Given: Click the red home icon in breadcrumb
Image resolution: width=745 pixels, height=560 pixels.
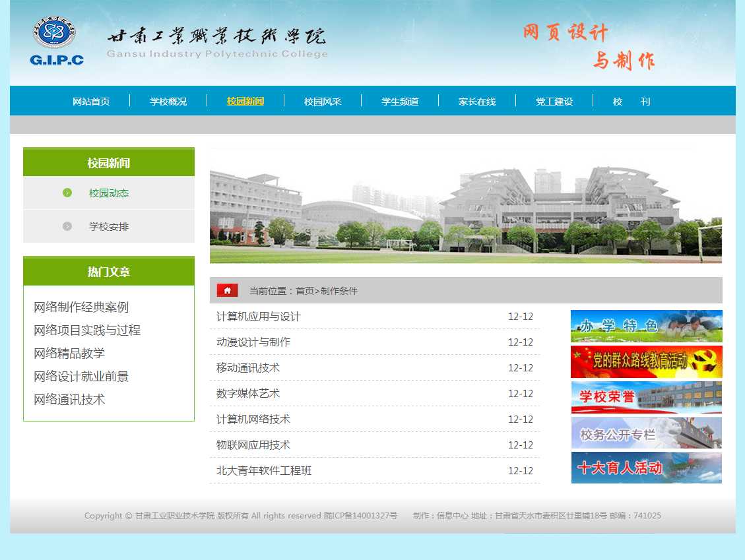Looking at the screenshot, I should (227, 290).
